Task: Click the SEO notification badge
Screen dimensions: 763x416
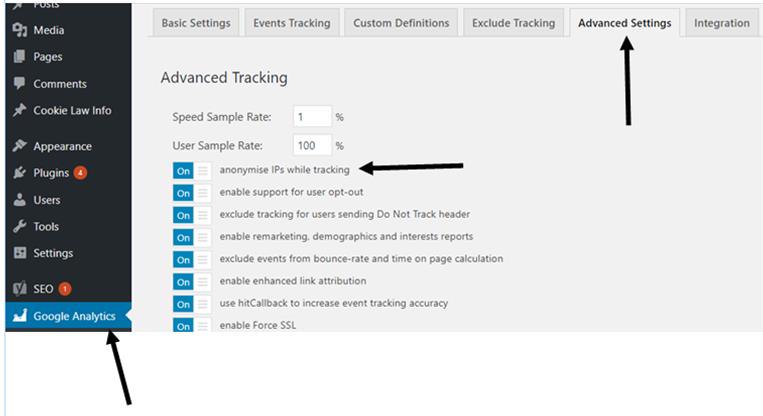Action: (65, 289)
